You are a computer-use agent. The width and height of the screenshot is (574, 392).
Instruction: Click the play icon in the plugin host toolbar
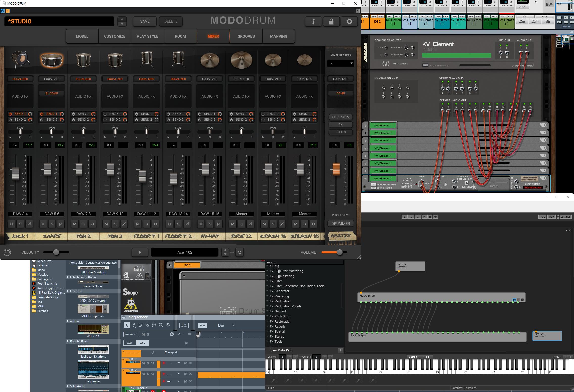pos(424,217)
